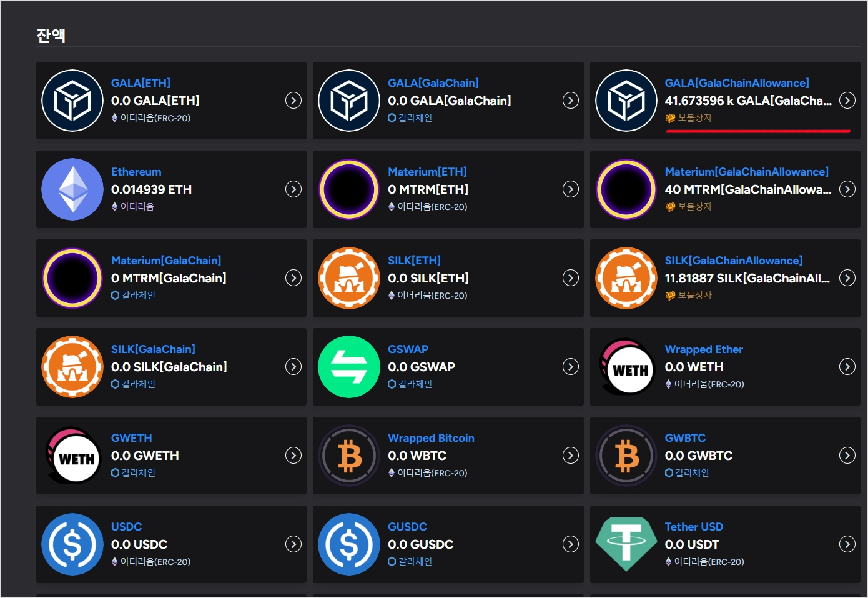
Task: Click the blue GUSDC logo
Action: [x=349, y=544]
